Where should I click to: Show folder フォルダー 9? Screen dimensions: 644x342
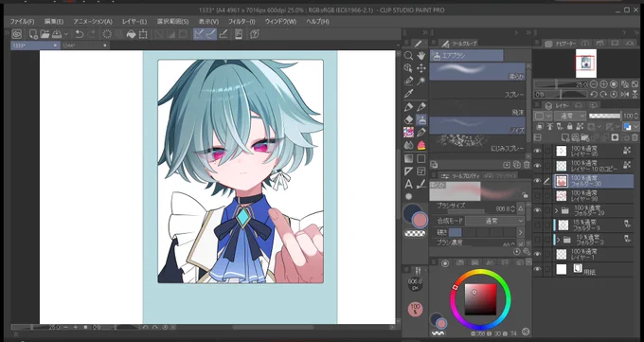(x=537, y=225)
